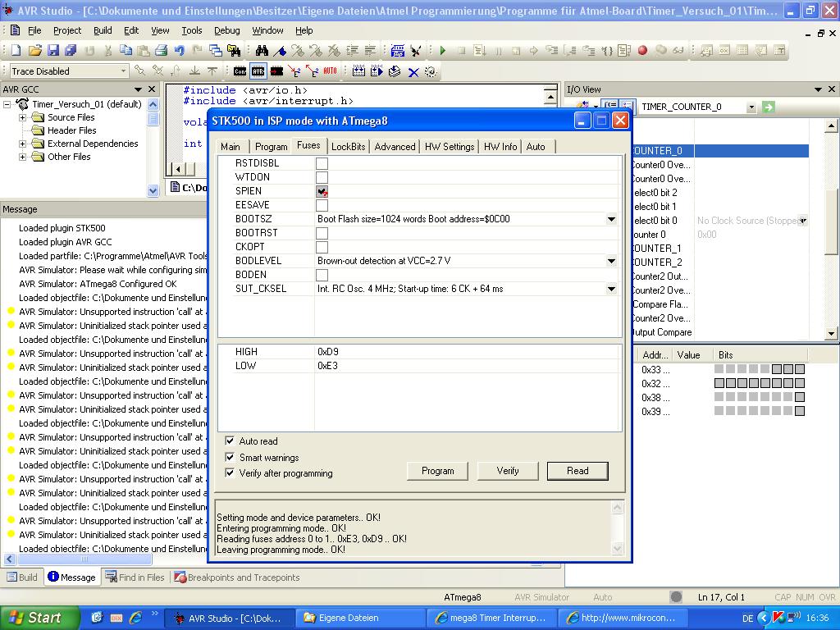Image resolution: width=840 pixels, height=630 pixels.
Task: Click the Find in Files toolbar icon
Action: pyautogui.click(x=234, y=50)
